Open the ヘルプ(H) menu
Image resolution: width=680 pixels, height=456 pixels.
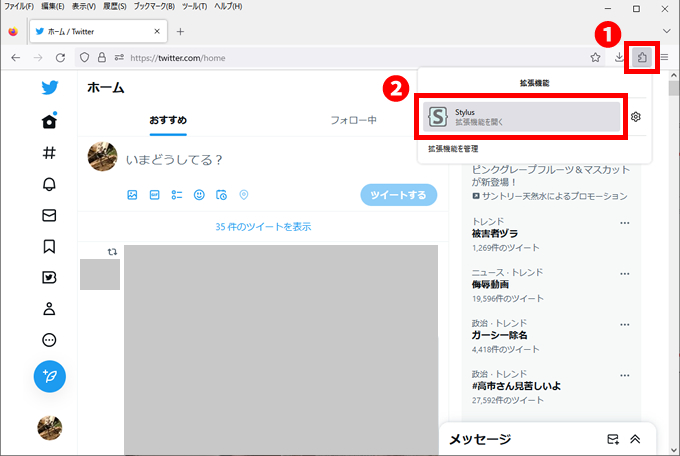click(228, 7)
